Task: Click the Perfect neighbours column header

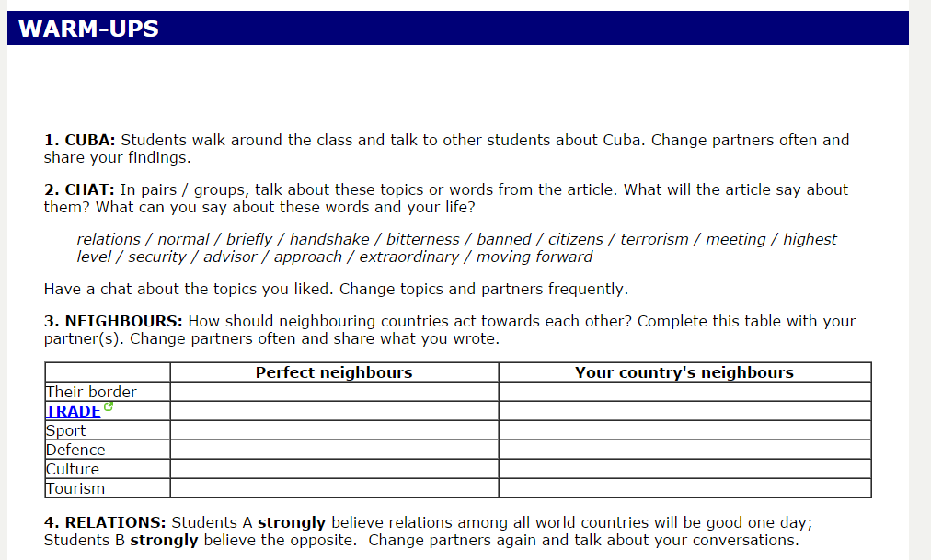Action: pos(334,372)
